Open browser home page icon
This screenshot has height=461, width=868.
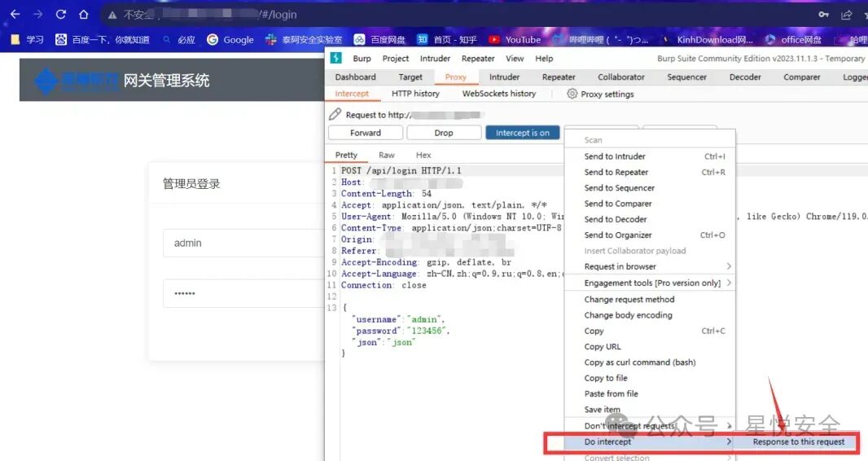click(x=84, y=15)
